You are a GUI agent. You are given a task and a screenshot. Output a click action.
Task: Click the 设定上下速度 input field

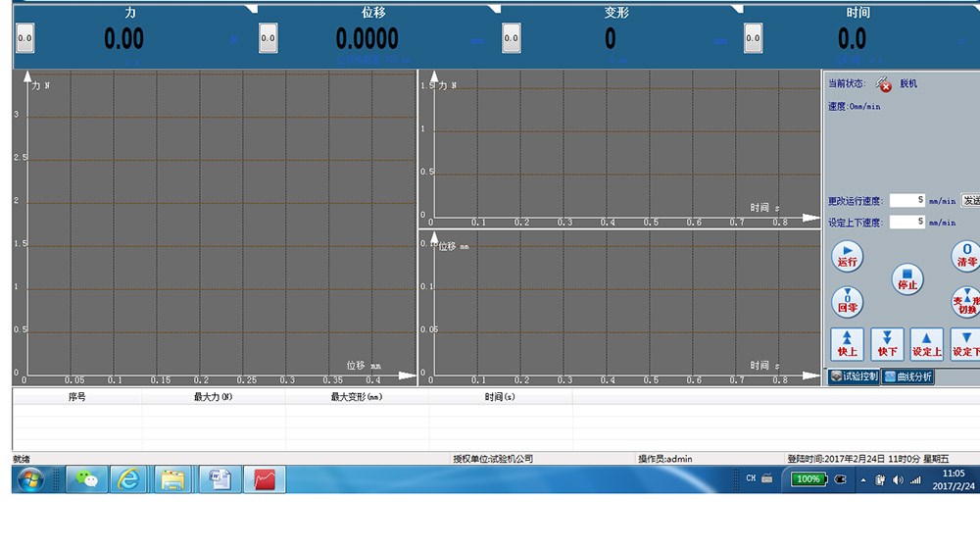point(906,222)
